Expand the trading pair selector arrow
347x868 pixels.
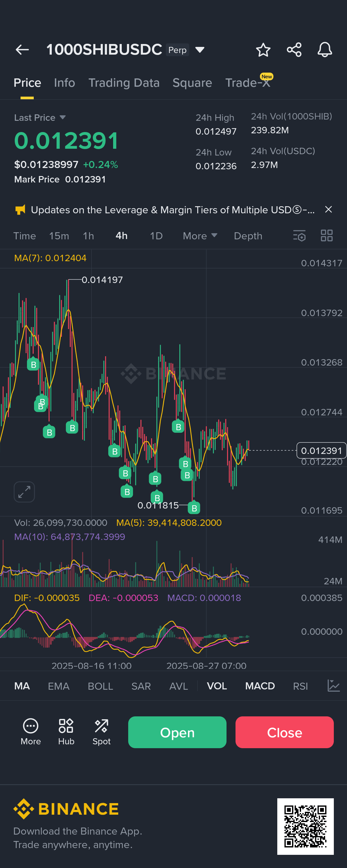point(200,50)
